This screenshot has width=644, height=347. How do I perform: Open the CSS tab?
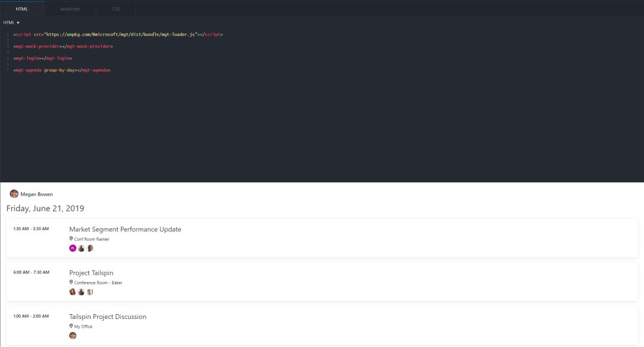click(116, 8)
